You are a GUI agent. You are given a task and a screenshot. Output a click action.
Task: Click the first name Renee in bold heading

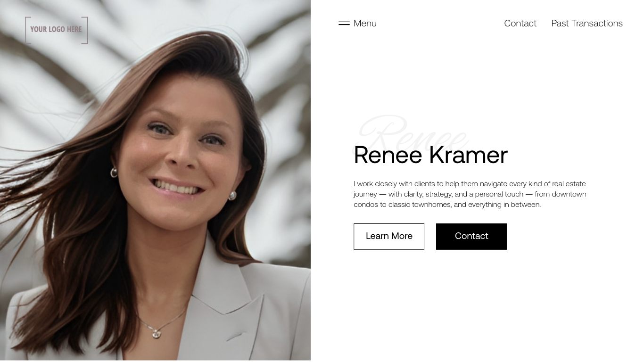point(388,155)
